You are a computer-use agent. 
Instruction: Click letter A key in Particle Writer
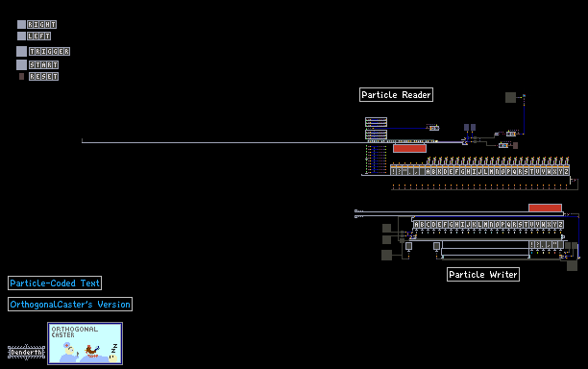click(x=417, y=224)
